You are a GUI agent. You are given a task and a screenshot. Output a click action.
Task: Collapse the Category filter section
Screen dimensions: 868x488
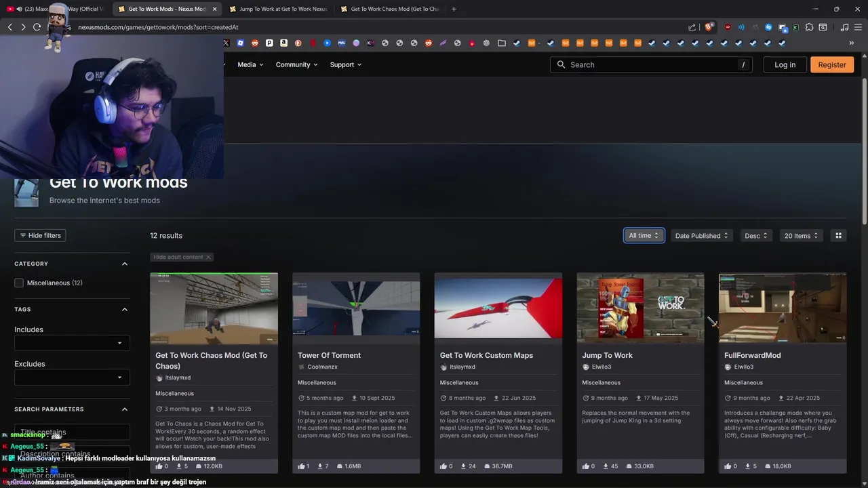click(125, 264)
